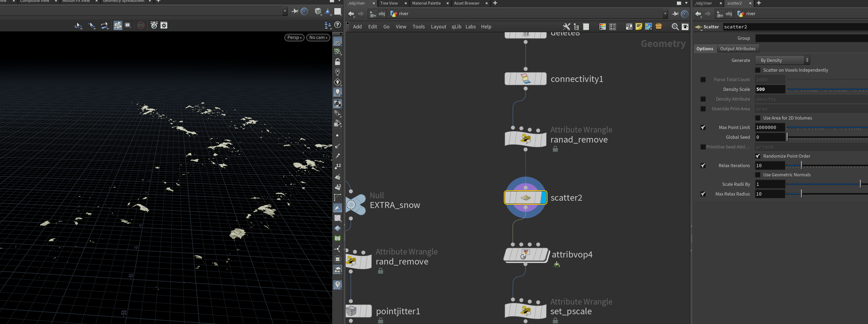Open the qLib menu

tap(456, 27)
